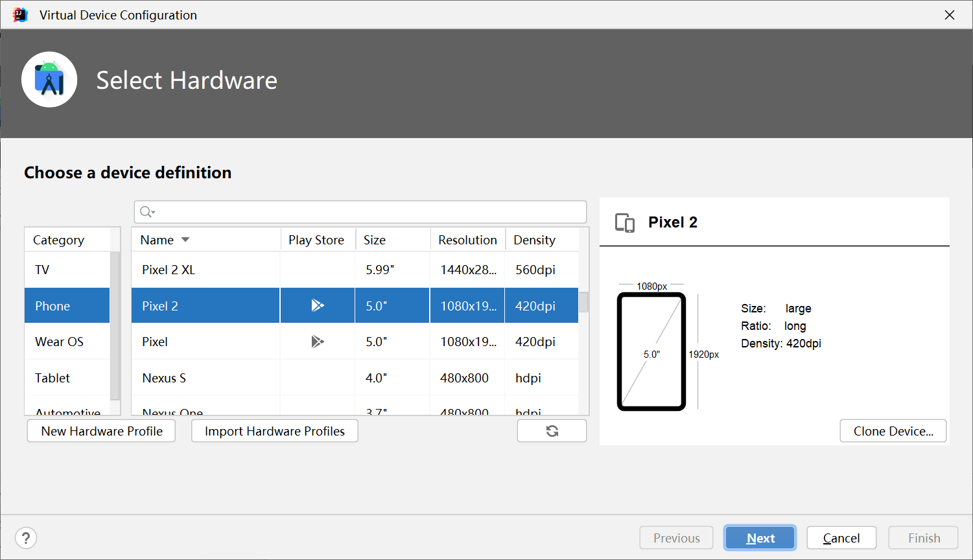The image size is (973, 560).
Task: Click the refresh device list icon button
Action: (x=552, y=431)
